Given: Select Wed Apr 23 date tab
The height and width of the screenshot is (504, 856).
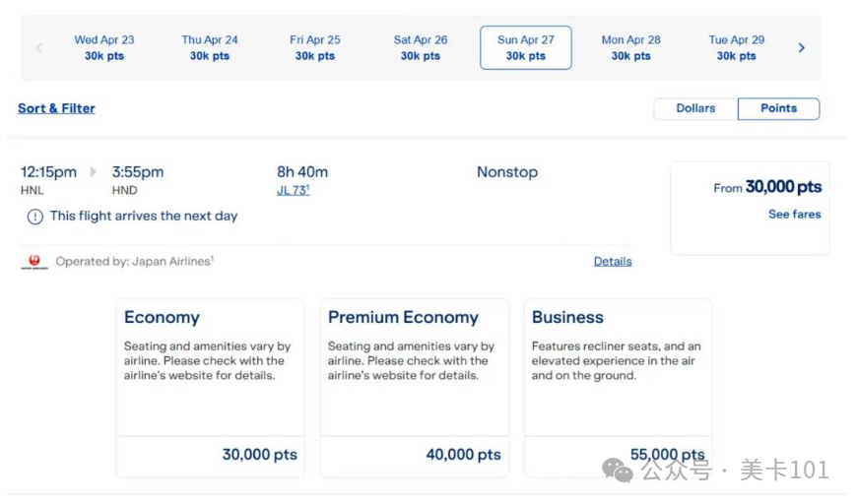Looking at the screenshot, I should coord(104,48).
